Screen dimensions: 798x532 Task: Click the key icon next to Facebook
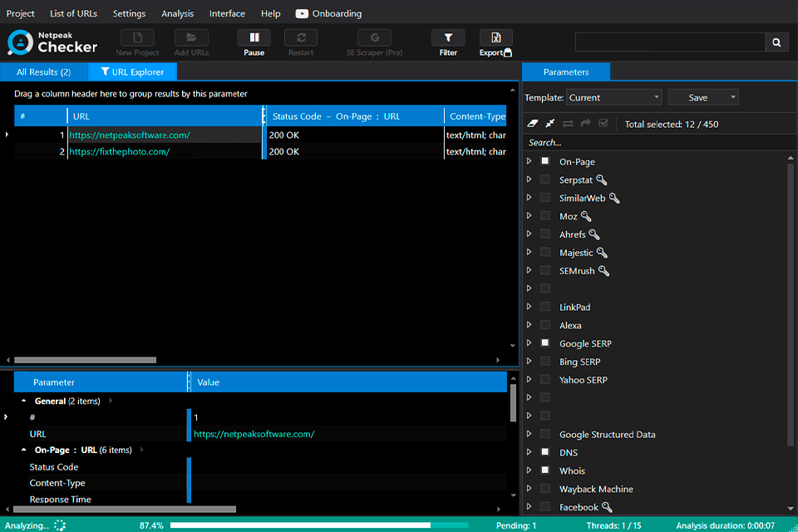click(x=607, y=507)
